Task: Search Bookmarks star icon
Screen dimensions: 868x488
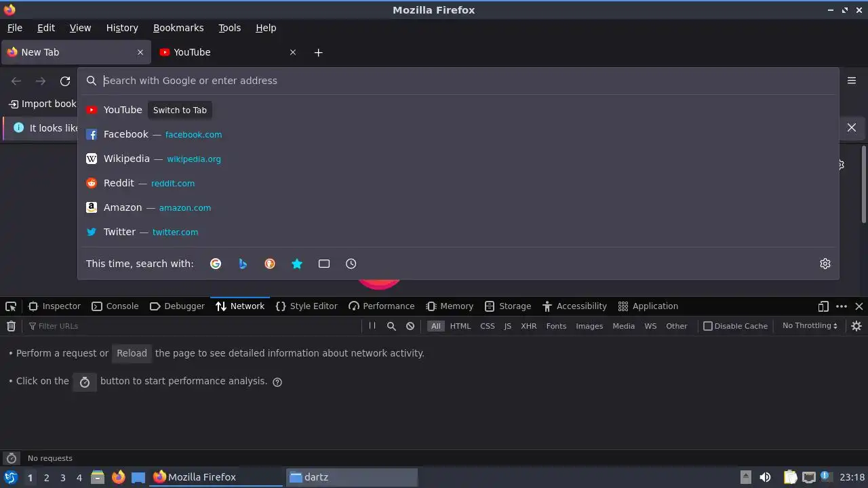Action: [297, 264]
